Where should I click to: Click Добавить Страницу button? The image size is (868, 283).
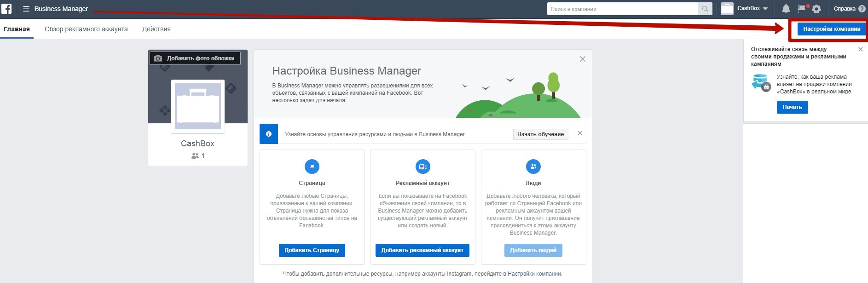pos(312,250)
